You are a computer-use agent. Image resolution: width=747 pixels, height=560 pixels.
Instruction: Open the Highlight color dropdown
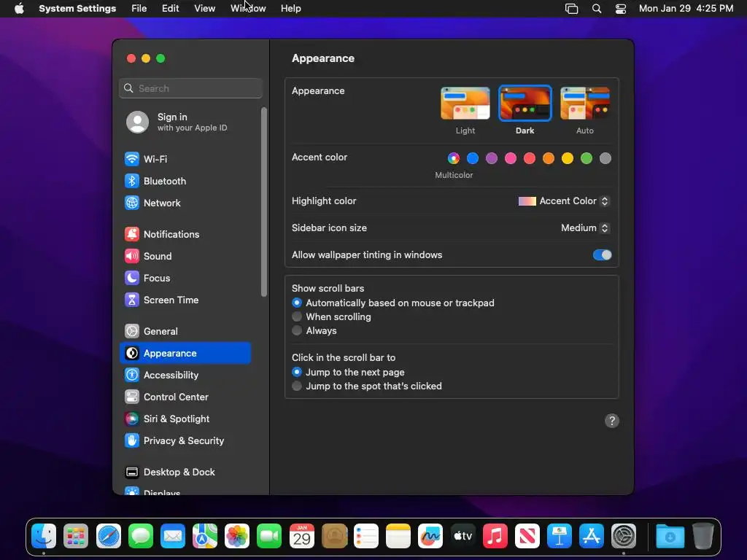564,201
